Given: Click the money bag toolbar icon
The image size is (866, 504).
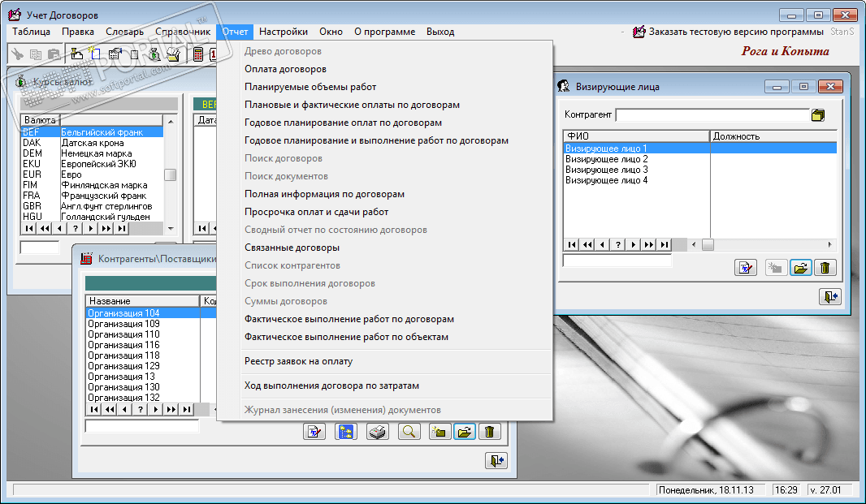Looking at the screenshot, I should [x=154, y=54].
